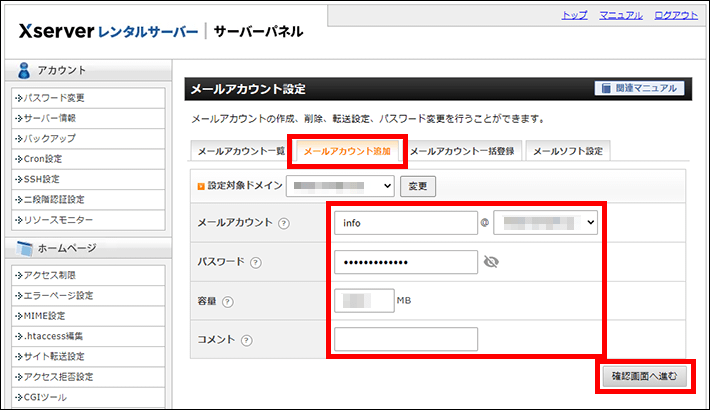Image resolution: width=710 pixels, height=410 pixels.
Task: Click the トップ link
Action: [x=574, y=15]
